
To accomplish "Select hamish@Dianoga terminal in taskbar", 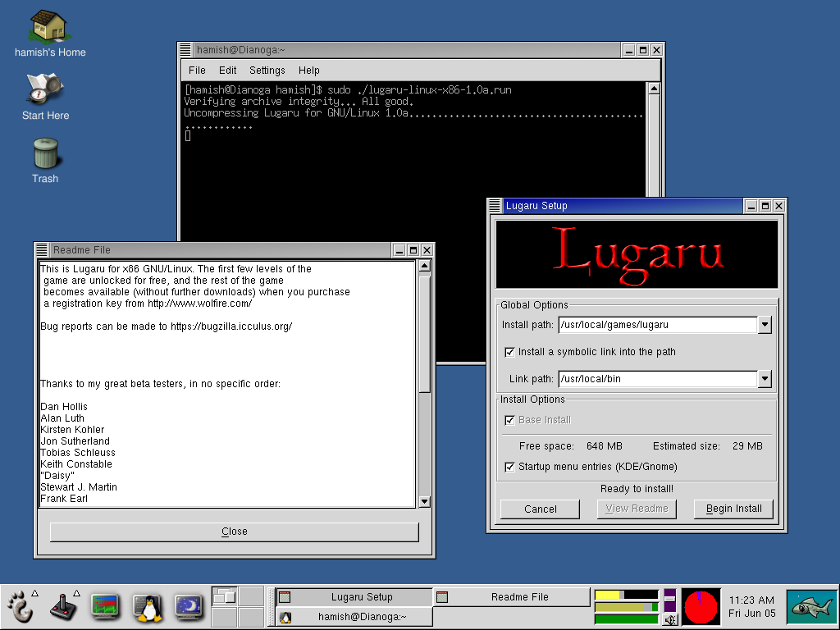I will [x=354, y=617].
